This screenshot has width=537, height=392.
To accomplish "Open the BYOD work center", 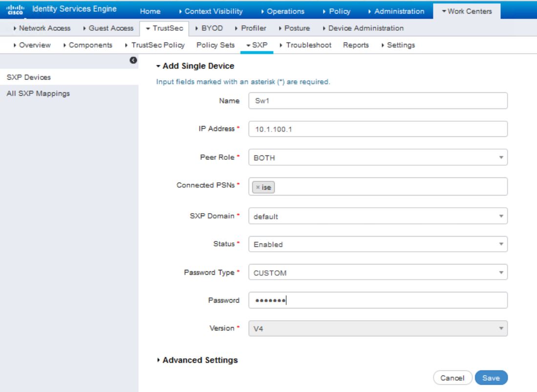I will 209,28.
